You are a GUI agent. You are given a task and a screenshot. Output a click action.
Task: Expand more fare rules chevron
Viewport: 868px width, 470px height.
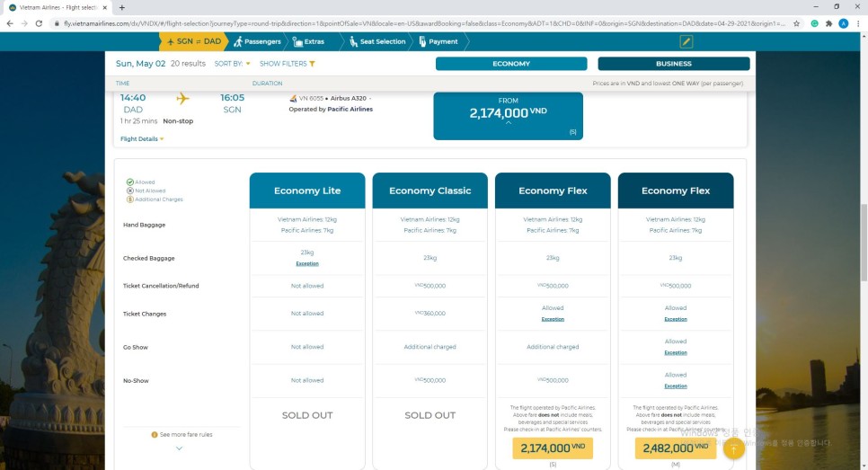coord(179,448)
